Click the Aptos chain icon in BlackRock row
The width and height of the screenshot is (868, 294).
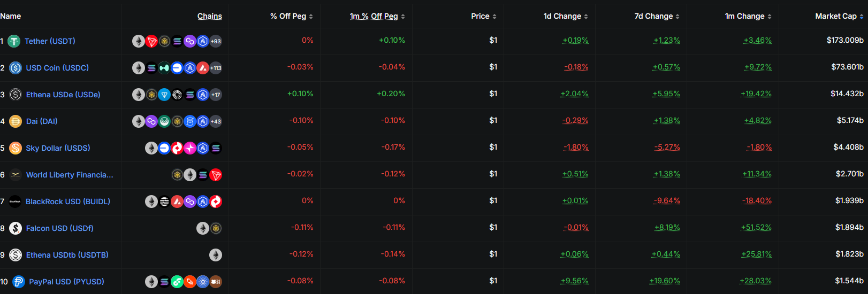[164, 202]
